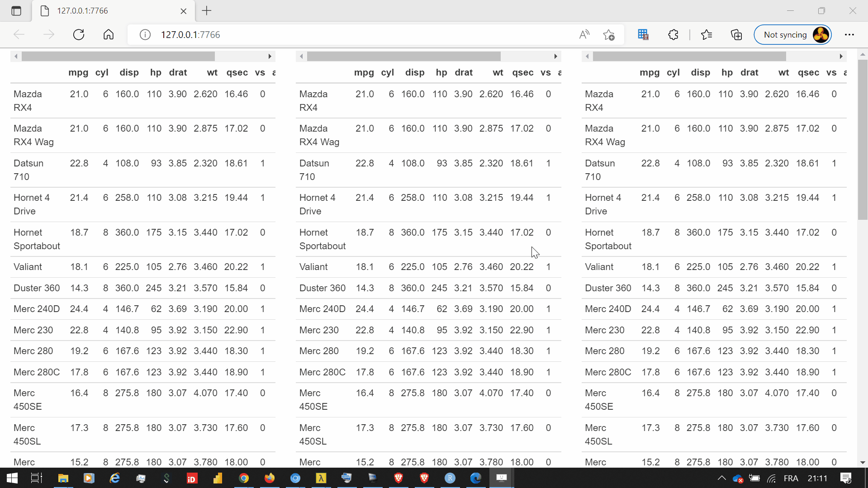Click the page vertical scrollbar thumb
868x488 pixels.
pyautogui.click(x=863, y=139)
